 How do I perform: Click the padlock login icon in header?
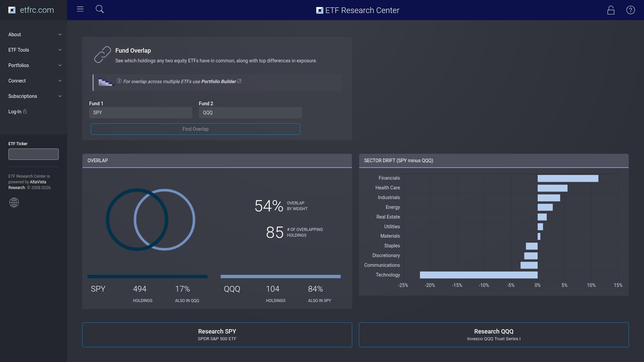pos(611,10)
